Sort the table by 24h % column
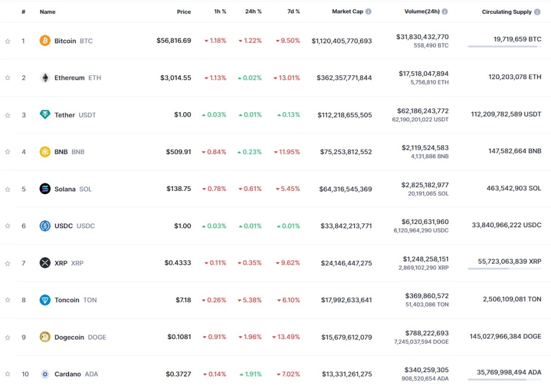551x392 pixels. tap(252, 11)
